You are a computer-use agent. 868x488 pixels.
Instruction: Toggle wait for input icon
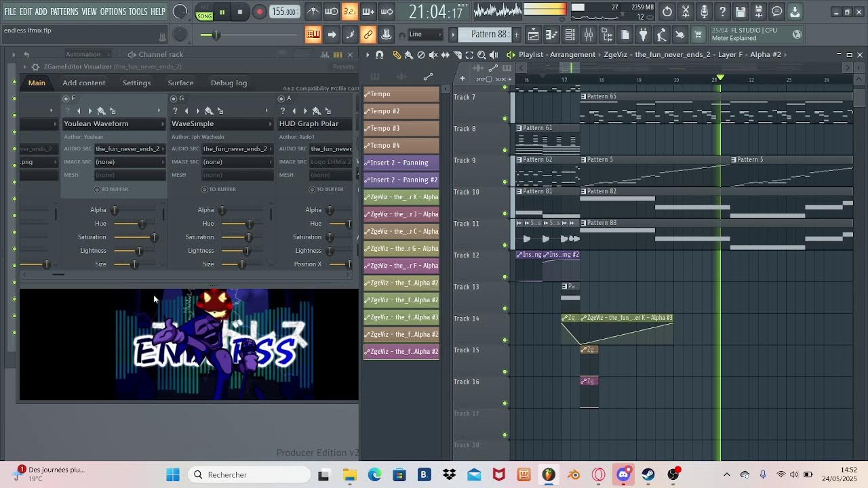[x=332, y=12]
